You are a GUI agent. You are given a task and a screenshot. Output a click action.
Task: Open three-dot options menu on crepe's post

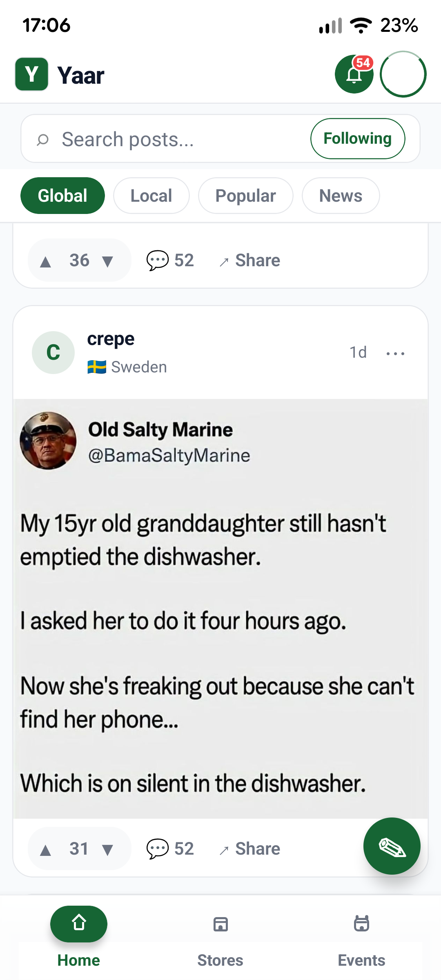395,353
